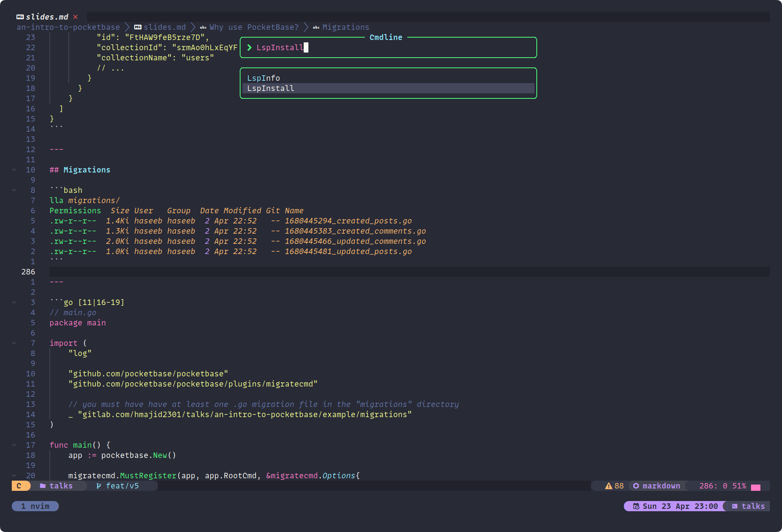Image resolution: width=782 pixels, height=532 pixels.
Task: Click the 'lla migrations/' command line
Action: point(85,200)
